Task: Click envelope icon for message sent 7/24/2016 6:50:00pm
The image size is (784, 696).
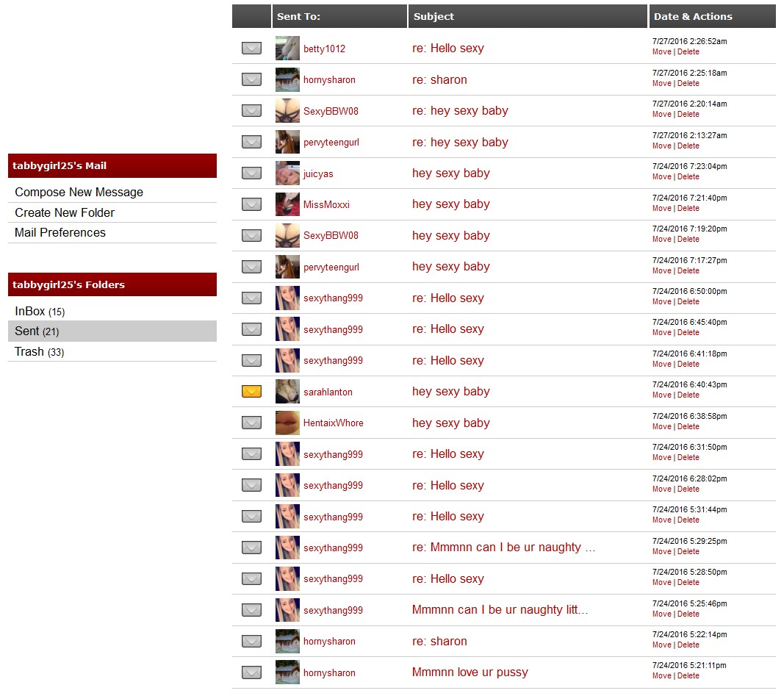Action: [251, 298]
